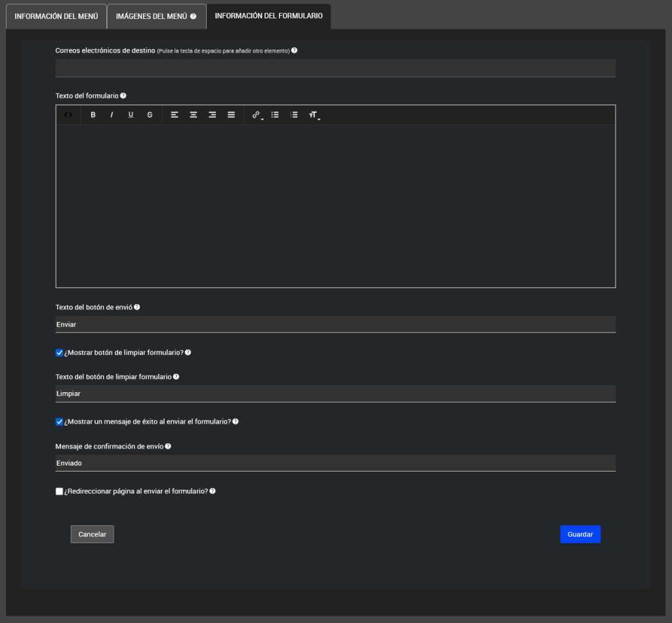Screen dimensions: 672x623
Task: Disable the success message on submit checkbox
Action: pos(60,422)
